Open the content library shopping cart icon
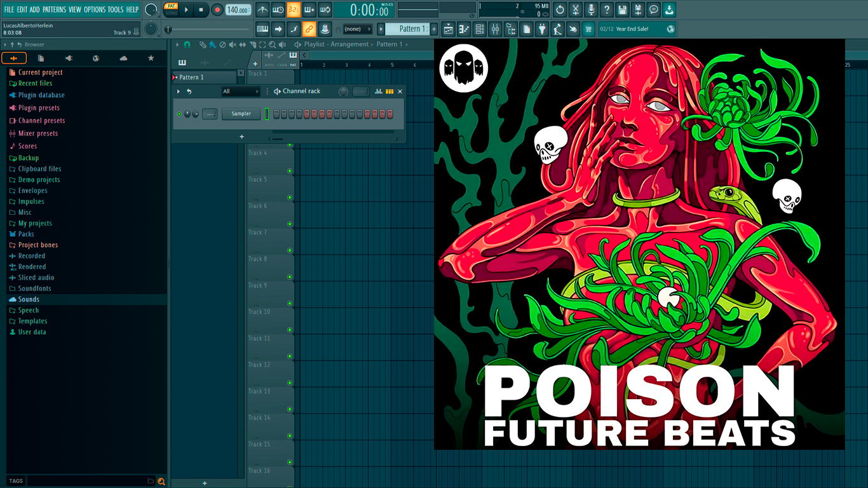868x488 pixels. [589, 29]
